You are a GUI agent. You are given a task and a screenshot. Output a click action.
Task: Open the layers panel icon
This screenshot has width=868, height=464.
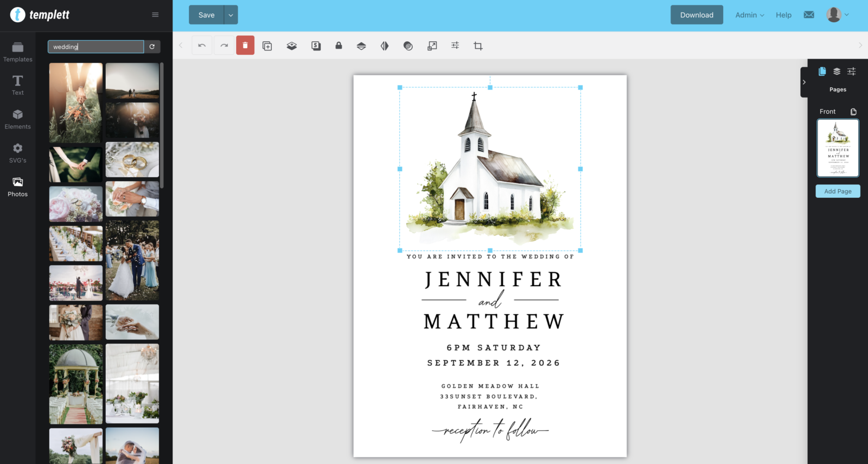837,72
